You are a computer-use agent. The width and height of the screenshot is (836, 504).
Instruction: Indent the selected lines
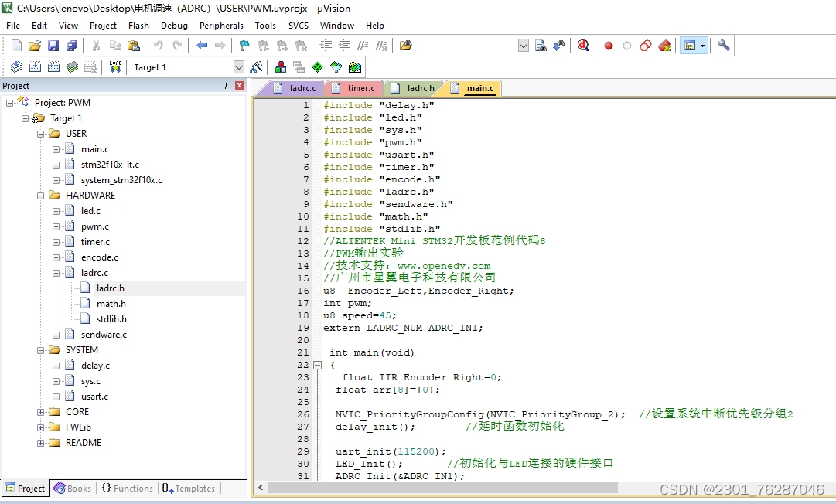click(326, 46)
